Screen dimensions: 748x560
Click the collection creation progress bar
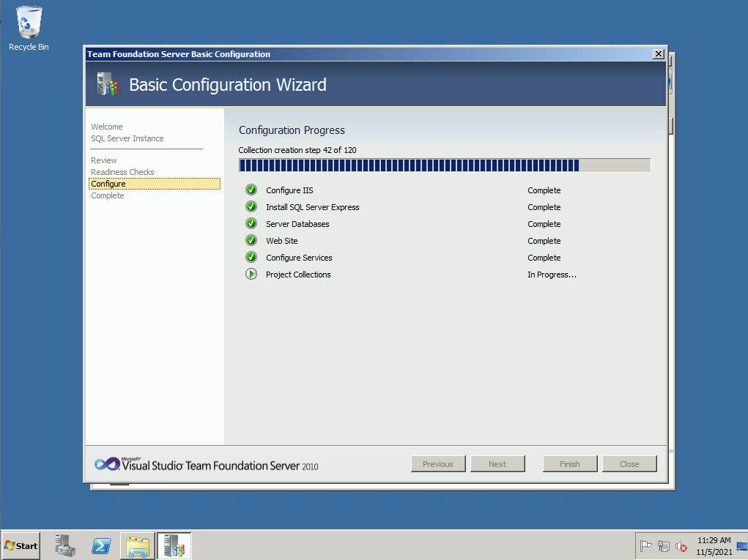(444, 165)
